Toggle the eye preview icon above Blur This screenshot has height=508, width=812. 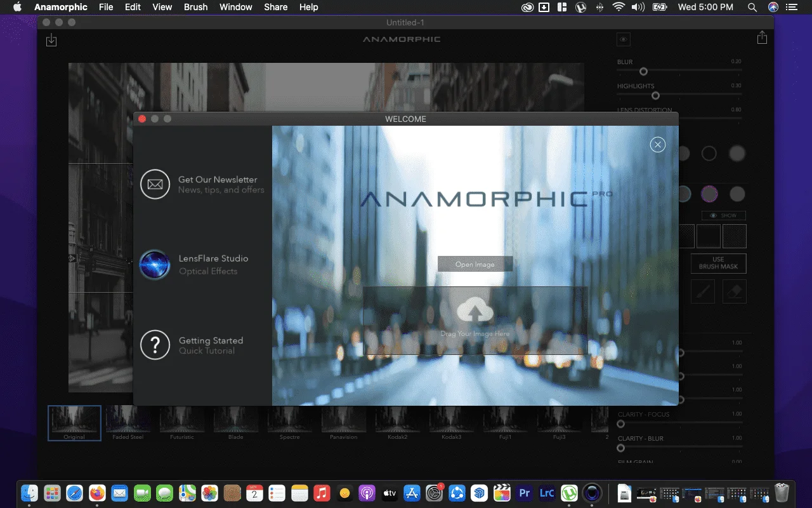624,39
